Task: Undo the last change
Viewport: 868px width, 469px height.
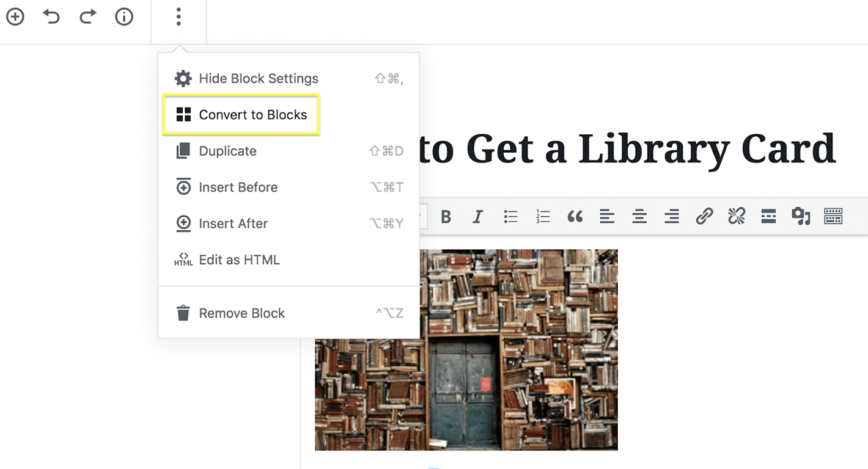Action: coord(51,17)
